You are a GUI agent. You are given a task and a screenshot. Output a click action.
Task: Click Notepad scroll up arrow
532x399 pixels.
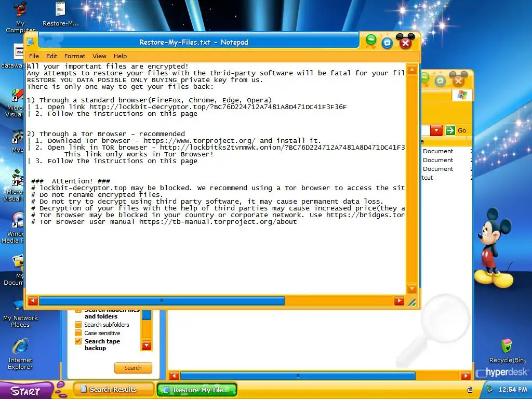tap(412, 70)
